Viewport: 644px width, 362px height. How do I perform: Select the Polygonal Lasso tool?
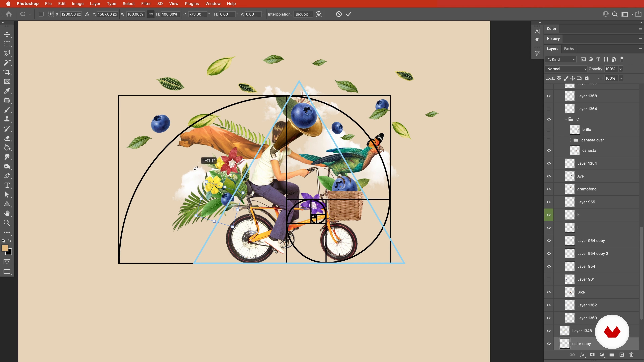(7, 53)
